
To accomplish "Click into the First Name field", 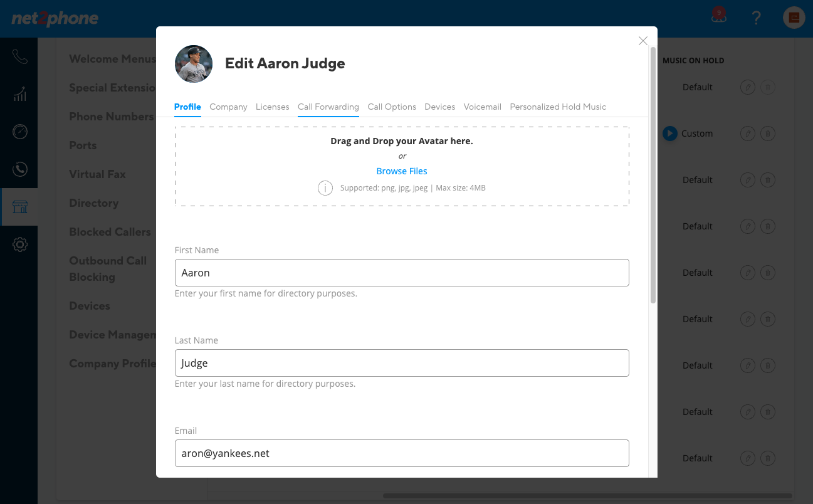I will point(402,273).
